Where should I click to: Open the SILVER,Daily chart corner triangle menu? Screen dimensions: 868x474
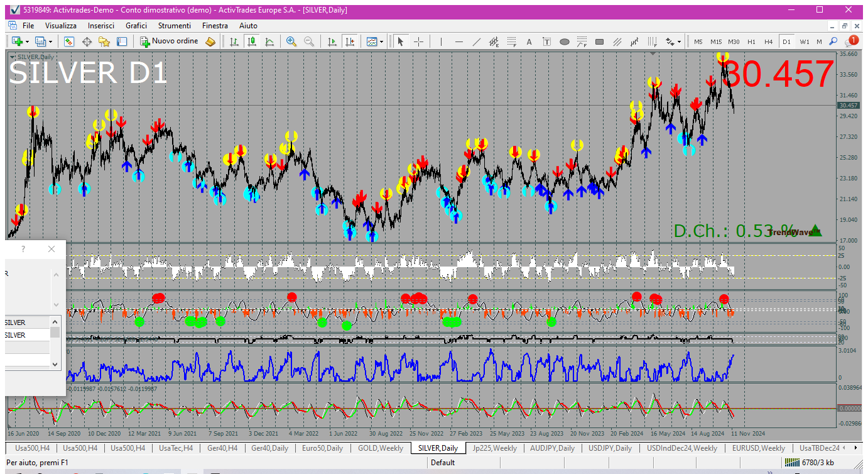point(12,57)
